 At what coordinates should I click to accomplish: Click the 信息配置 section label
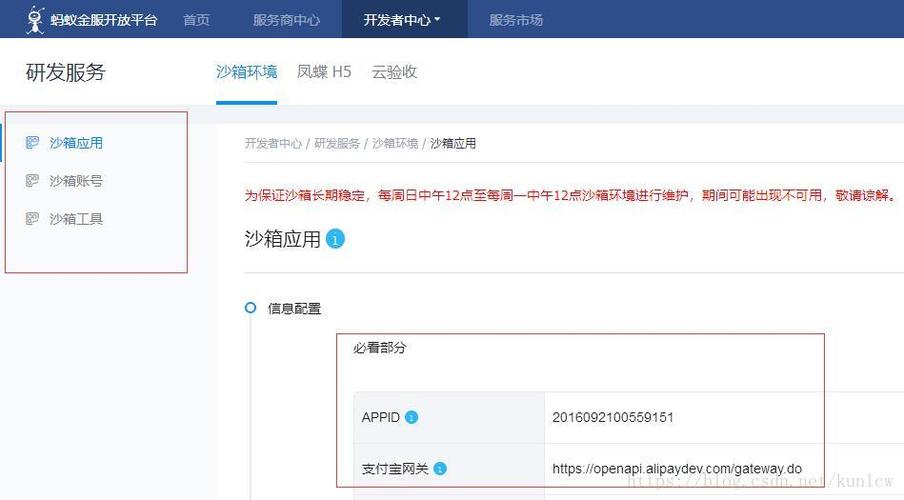(294, 309)
